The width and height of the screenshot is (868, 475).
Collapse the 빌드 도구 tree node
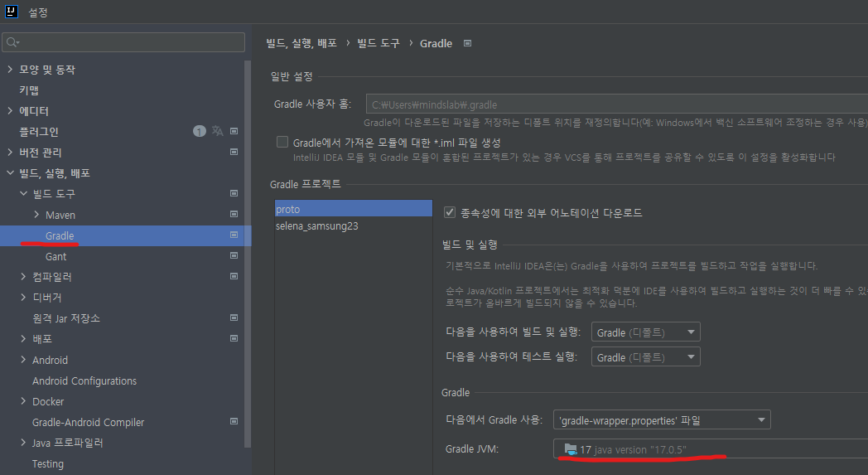coord(23,193)
